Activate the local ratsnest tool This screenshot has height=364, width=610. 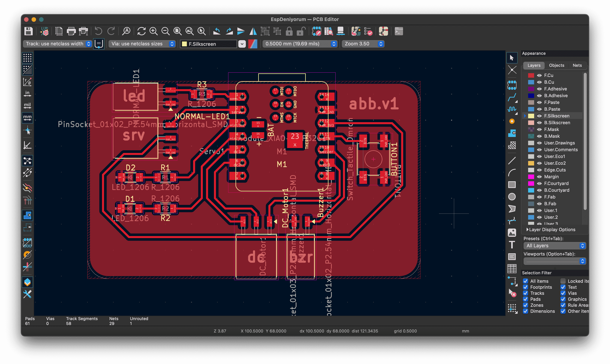[x=512, y=70]
